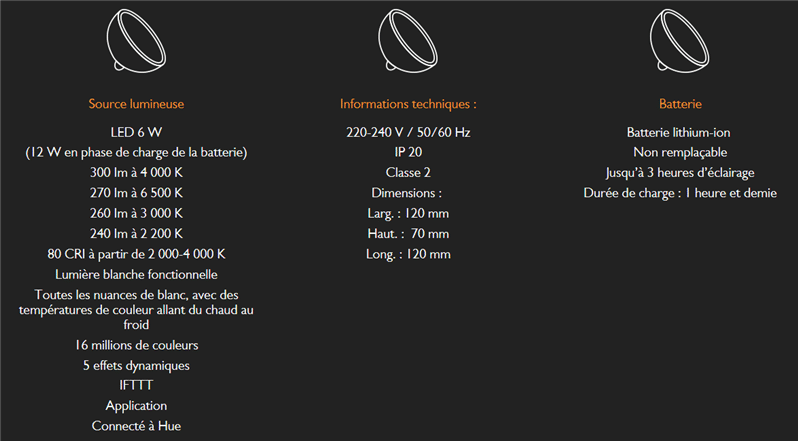Click the Haut. : 70 mm dimension
Image resolution: width=798 pixels, height=441 pixels.
[x=408, y=233]
